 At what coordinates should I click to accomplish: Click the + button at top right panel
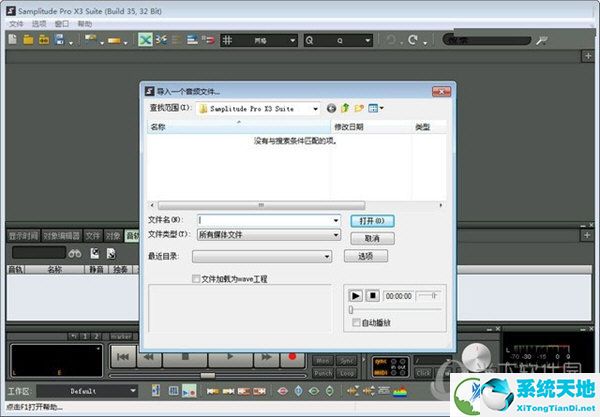tap(588, 56)
